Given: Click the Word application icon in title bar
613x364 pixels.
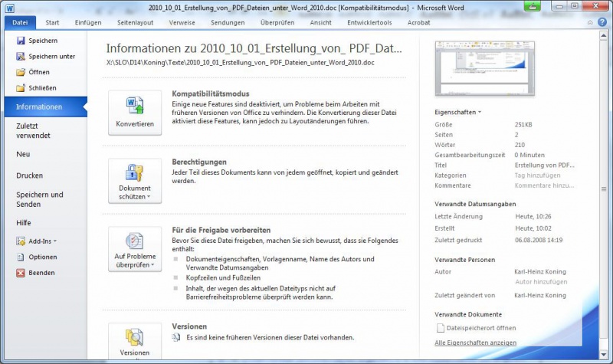Looking at the screenshot, I should click(x=10, y=8).
